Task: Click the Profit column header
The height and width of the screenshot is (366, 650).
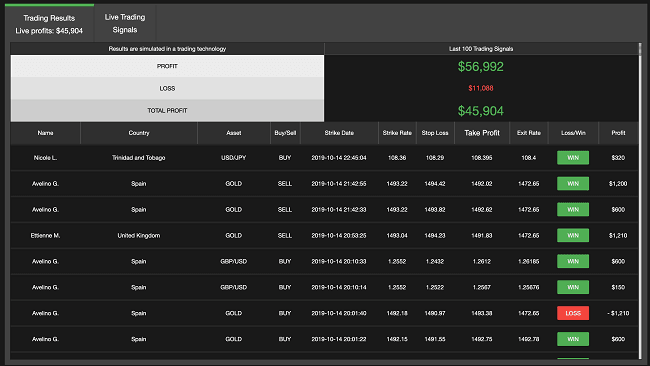Action: pyautogui.click(x=618, y=133)
